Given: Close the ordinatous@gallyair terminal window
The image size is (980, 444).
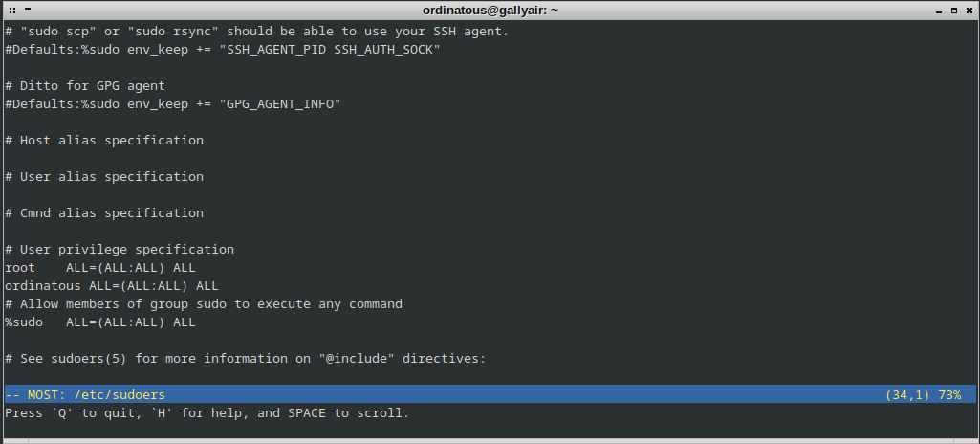Looking at the screenshot, I should (969, 10).
